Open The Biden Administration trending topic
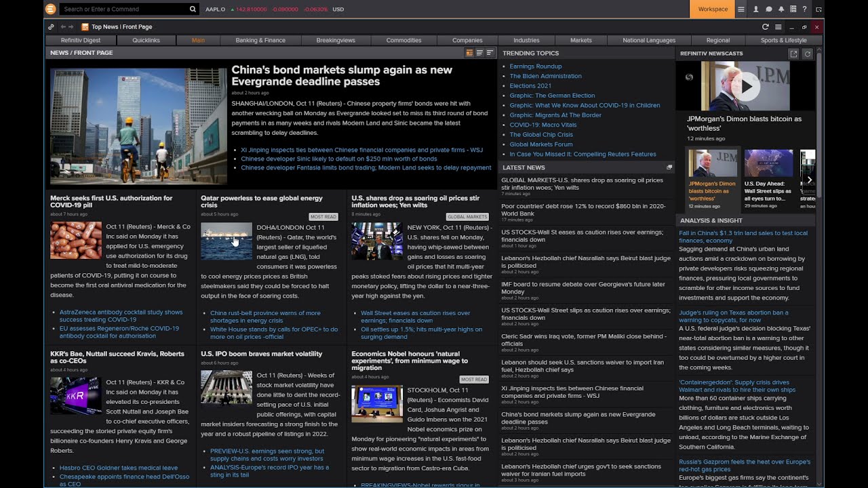The width and height of the screenshot is (868, 488). click(546, 76)
